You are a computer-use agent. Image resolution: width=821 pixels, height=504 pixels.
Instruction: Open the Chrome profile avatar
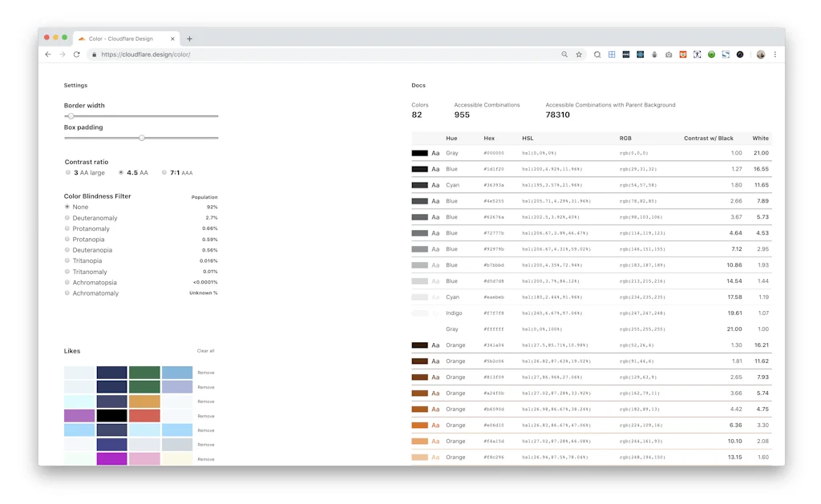click(x=760, y=54)
